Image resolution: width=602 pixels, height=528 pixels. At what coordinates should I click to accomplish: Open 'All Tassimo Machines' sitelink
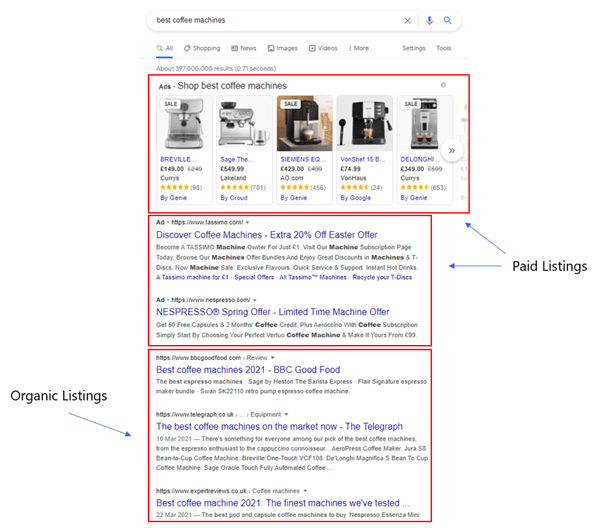(x=313, y=277)
